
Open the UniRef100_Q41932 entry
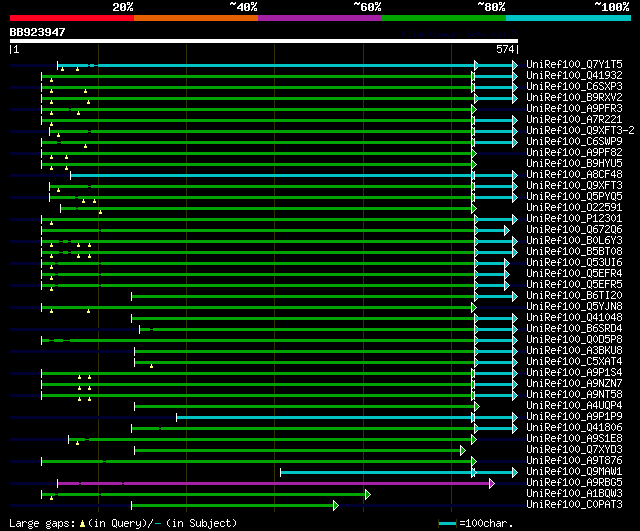(x=574, y=76)
